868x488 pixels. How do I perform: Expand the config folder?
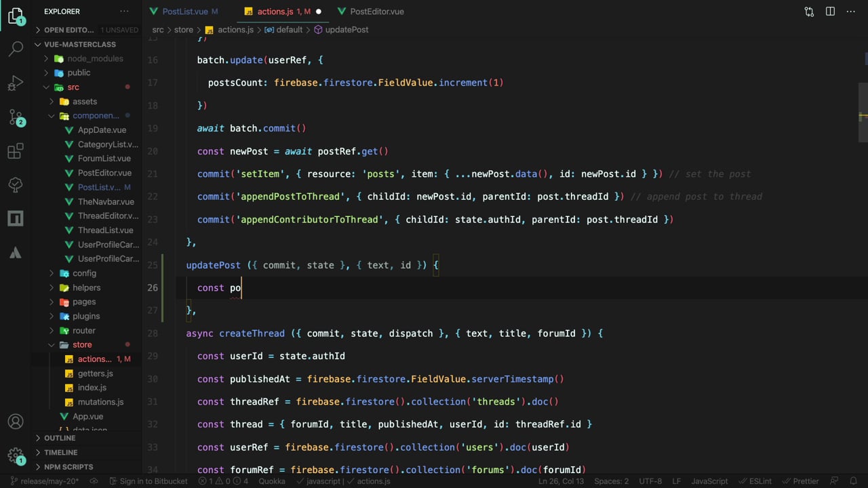(86, 273)
